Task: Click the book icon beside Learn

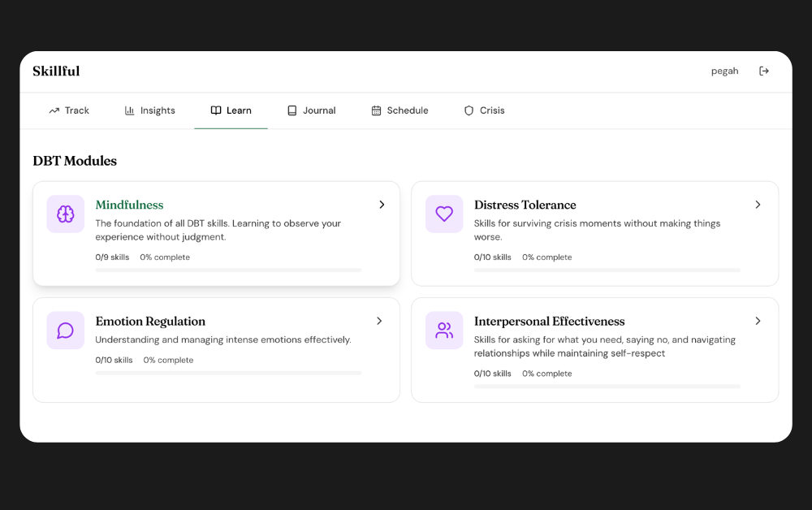Action: pos(216,110)
